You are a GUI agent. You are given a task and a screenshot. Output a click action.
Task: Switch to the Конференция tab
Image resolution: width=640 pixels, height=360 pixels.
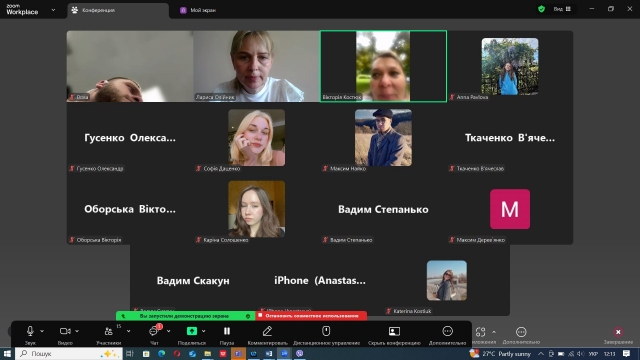coord(118,10)
